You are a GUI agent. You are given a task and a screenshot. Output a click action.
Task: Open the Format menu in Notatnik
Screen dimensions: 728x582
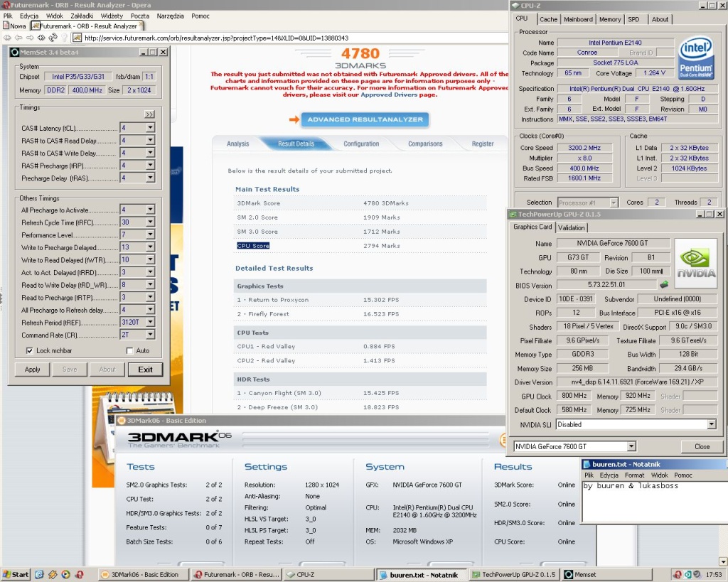[634, 475]
